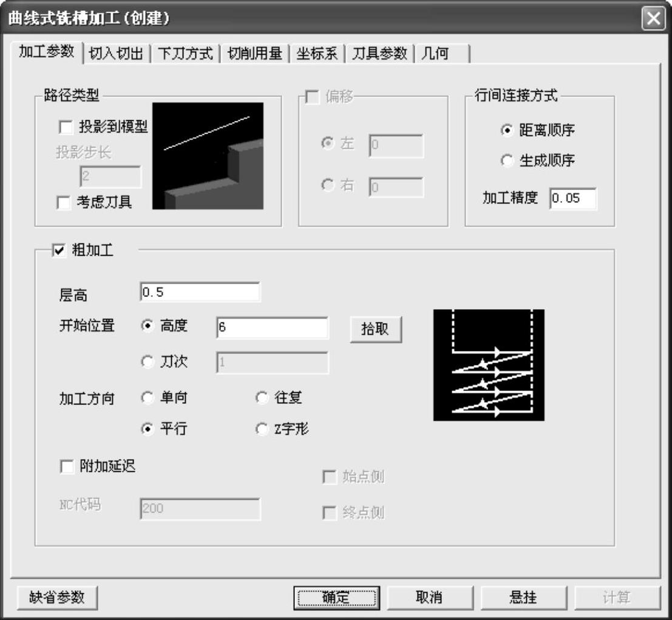Choose the 刀次 start position option
The width and height of the screenshot is (672, 620).
147,362
